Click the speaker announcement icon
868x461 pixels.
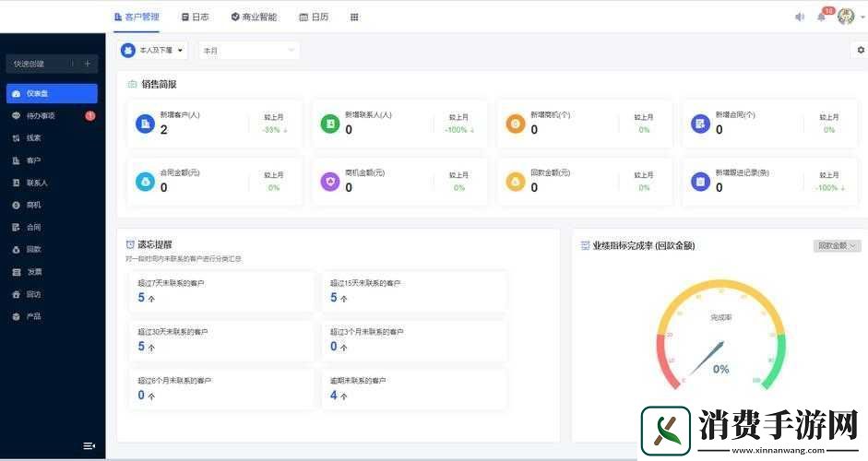tap(799, 17)
